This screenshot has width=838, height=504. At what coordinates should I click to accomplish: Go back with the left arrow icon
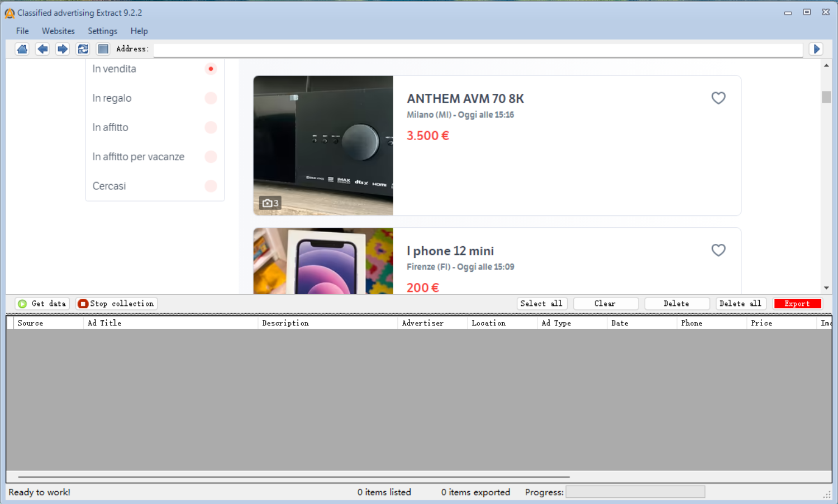click(x=42, y=49)
